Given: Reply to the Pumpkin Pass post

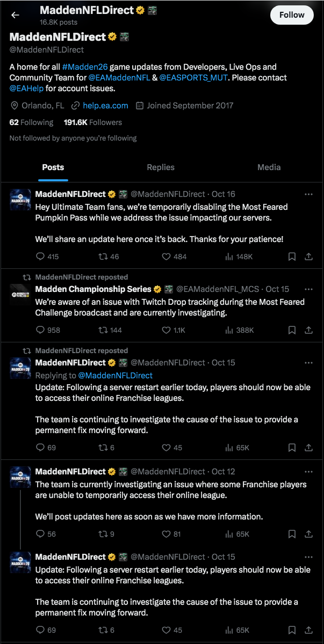Looking at the screenshot, I should coord(40,257).
